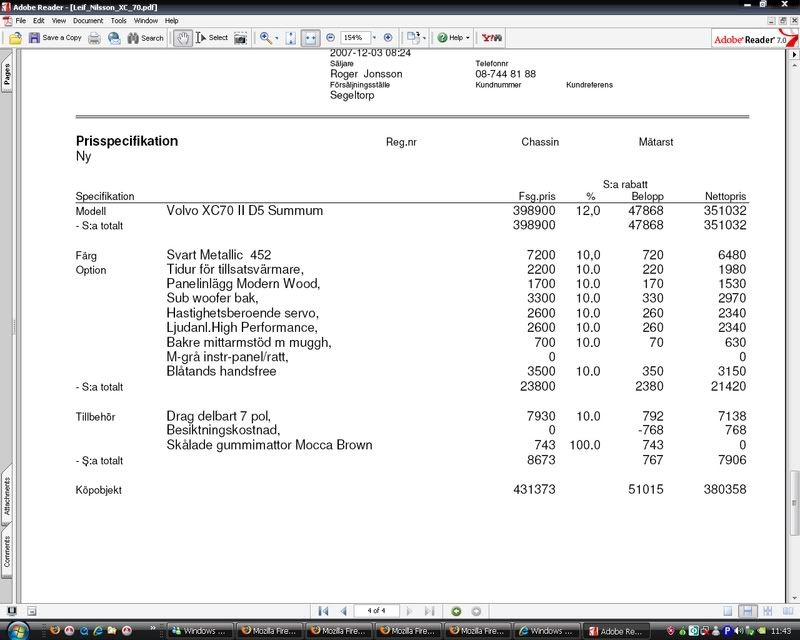Switch to Continuous page layout

point(747,611)
